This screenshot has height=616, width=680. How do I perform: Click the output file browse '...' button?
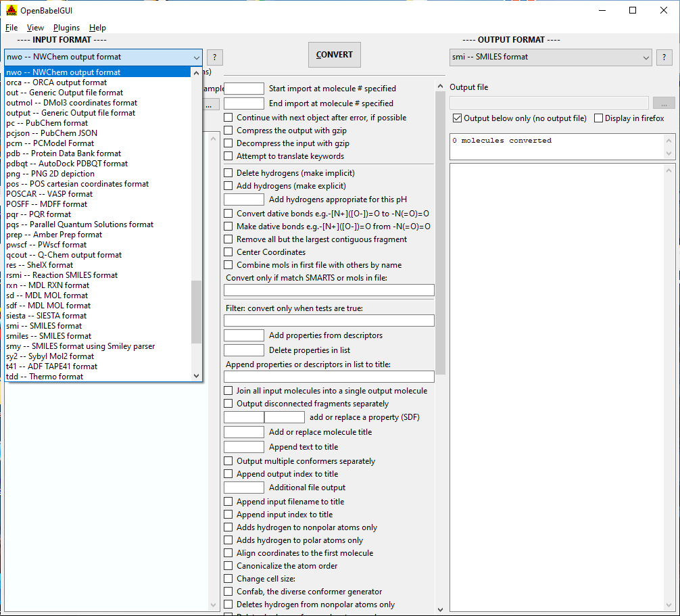664,103
